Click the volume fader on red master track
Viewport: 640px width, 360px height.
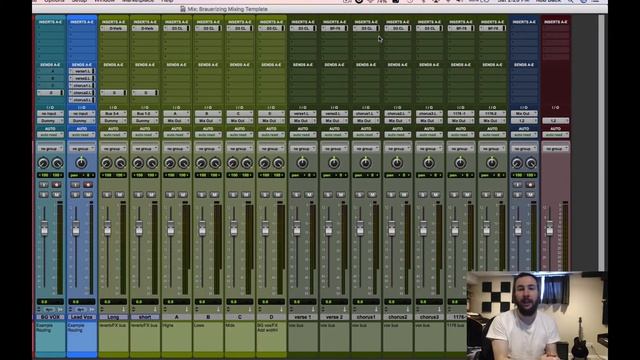(x=549, y=228)
